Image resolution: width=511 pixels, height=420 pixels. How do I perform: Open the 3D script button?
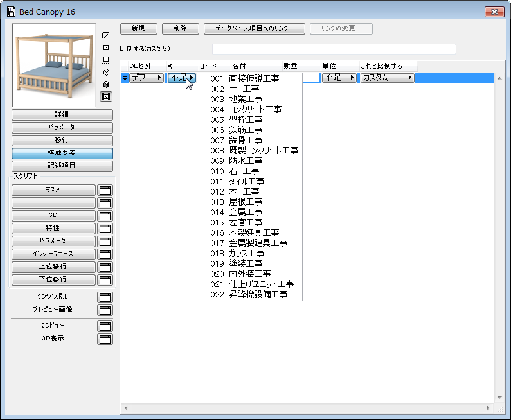tap(53, 216)
